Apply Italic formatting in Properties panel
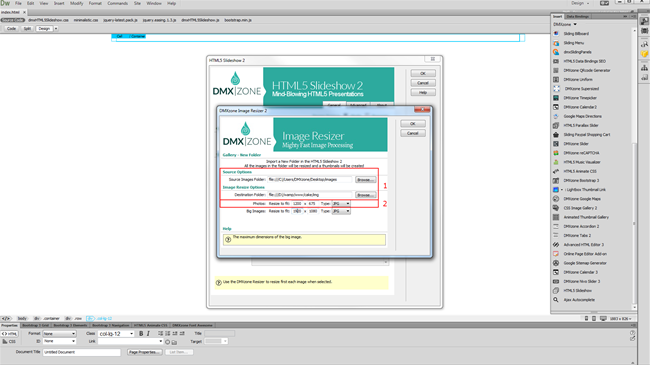This screenshot has width=650, height=365. (x=148, y=333)
